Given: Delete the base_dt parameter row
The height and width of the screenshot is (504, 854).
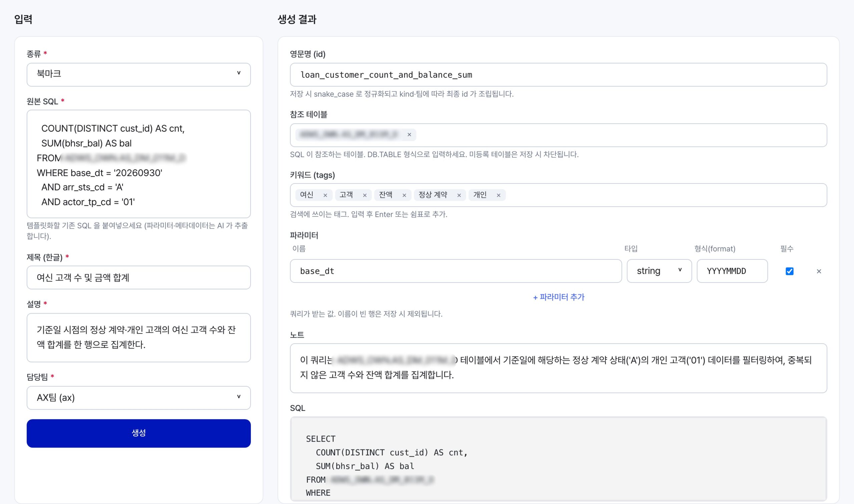Looking at the screenshot, I should coord(819,272).
